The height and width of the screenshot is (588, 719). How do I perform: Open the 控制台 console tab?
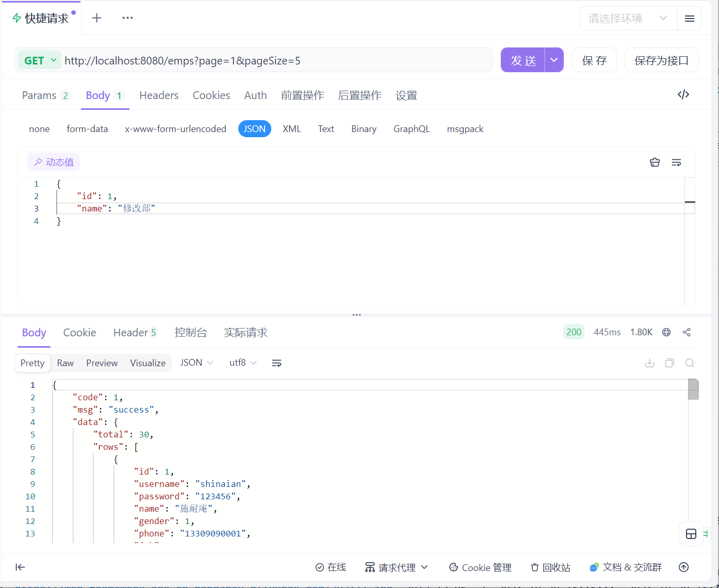click(x=191, y=333)
